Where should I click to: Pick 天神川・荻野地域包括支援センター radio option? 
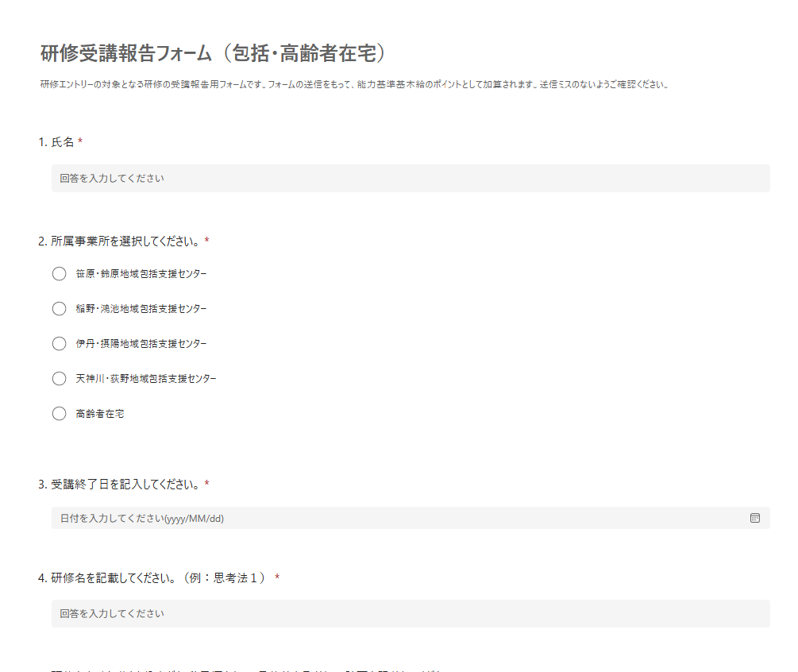pos(59,379)
